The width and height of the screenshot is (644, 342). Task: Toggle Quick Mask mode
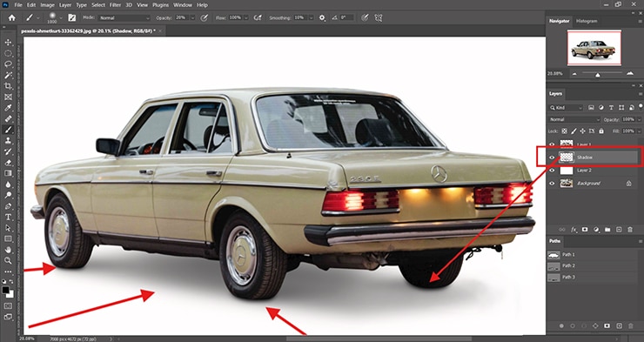[x=8, y=305]
